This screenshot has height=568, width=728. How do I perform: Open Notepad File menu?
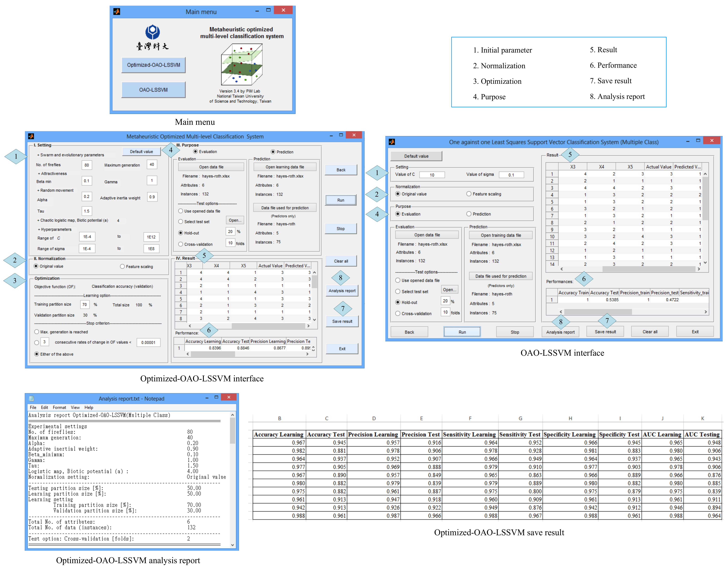pyautogui.click(x=33, y=407)
